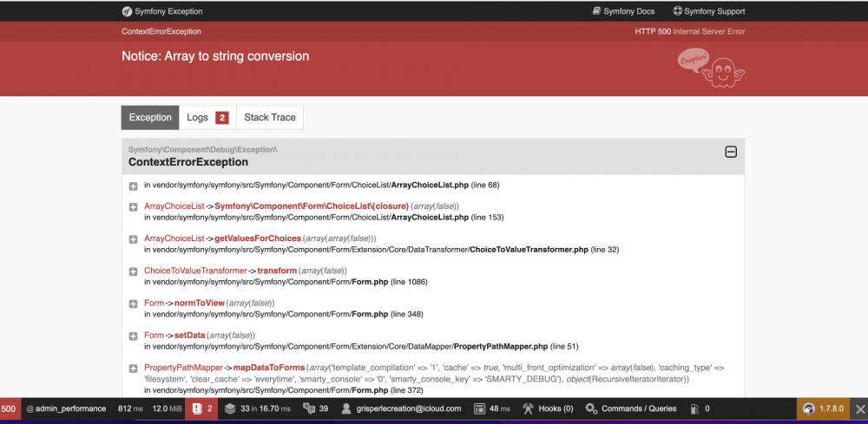Click Form.php (line 348) file path
868x424 pixels.
pyautogui.click(x=284, y=314)
